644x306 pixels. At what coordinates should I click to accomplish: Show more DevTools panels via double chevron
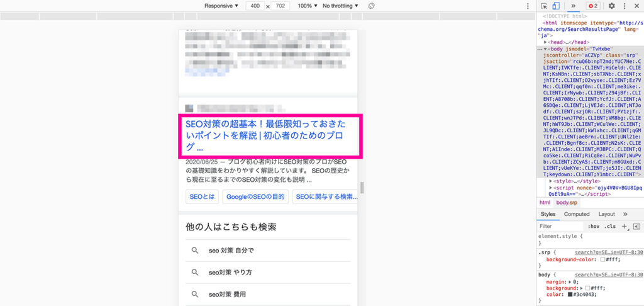tap(574, 6)
